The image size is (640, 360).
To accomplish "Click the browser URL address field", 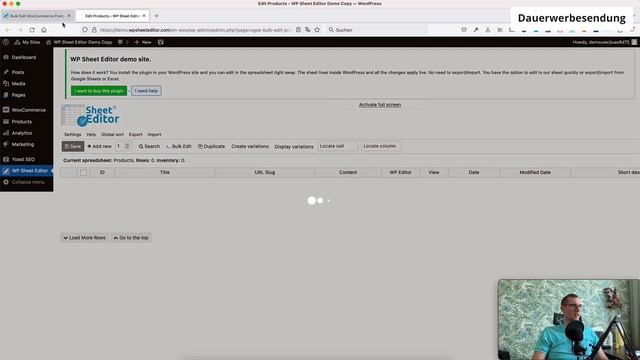I will [195, 30].
